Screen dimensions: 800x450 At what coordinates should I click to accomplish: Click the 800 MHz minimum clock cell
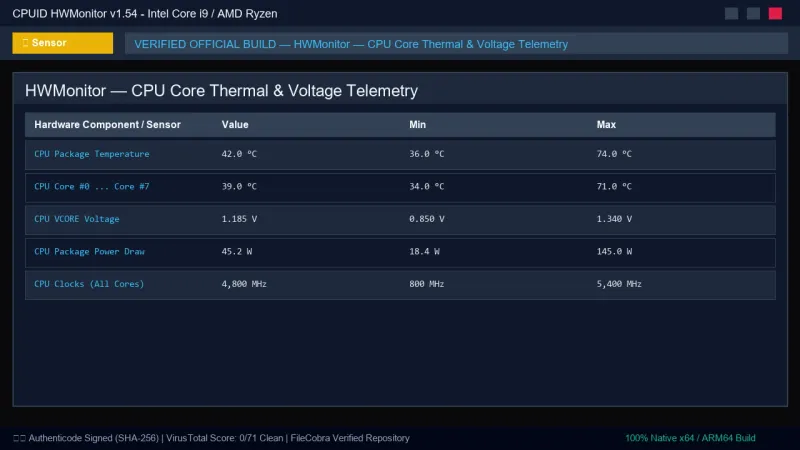click(x=427, y=284)
